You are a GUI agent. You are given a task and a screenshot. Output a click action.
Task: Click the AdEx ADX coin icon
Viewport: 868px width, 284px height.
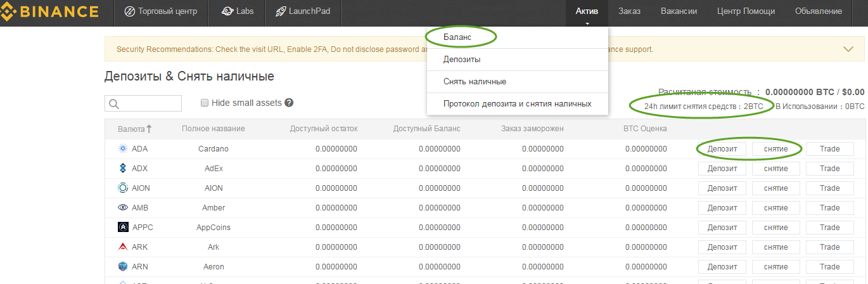point(123,168)
